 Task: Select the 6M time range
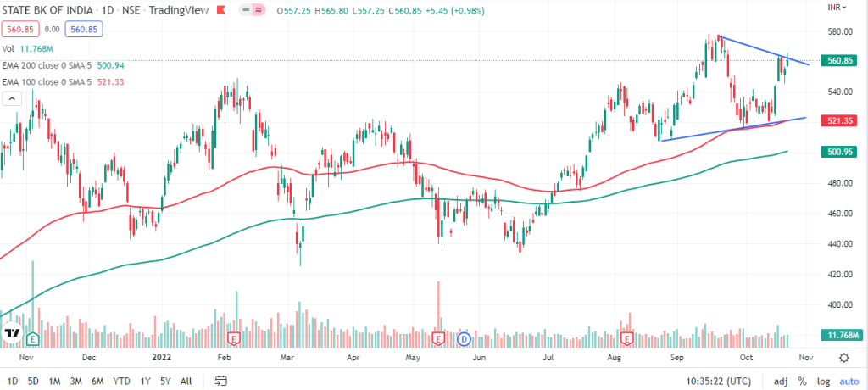point(97,381)
